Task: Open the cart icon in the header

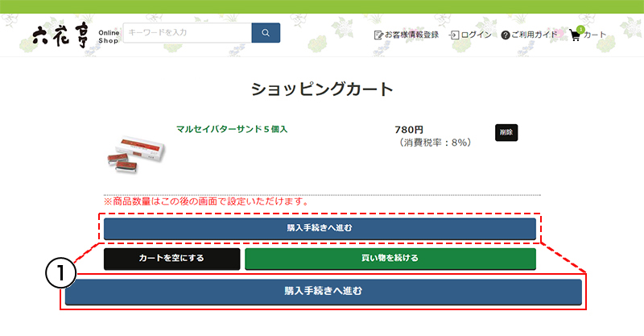Action: (x=575, y=35)
